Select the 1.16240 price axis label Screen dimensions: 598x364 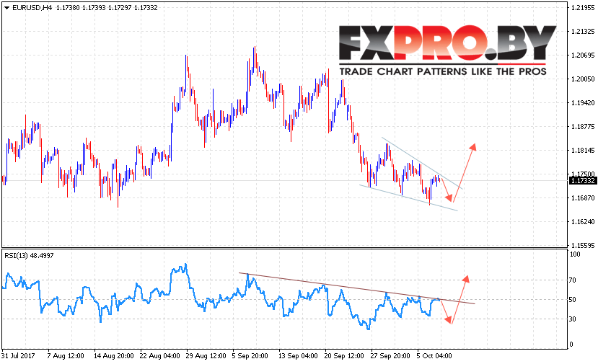583,221
